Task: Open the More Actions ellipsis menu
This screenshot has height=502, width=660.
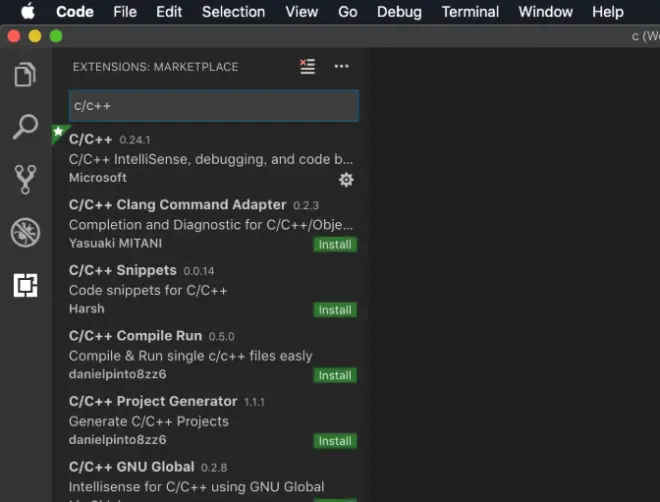Action: pyautogui.click(x=341, y=66)
